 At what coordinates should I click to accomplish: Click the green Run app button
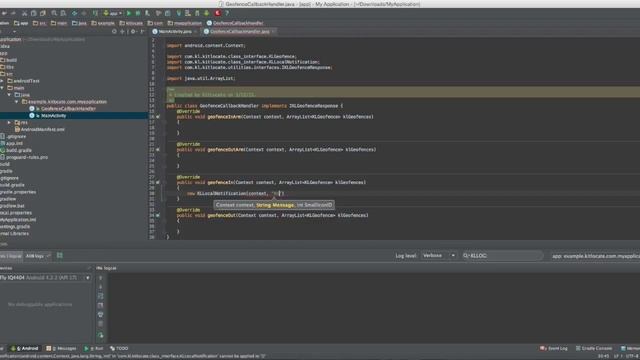[129, 13]
